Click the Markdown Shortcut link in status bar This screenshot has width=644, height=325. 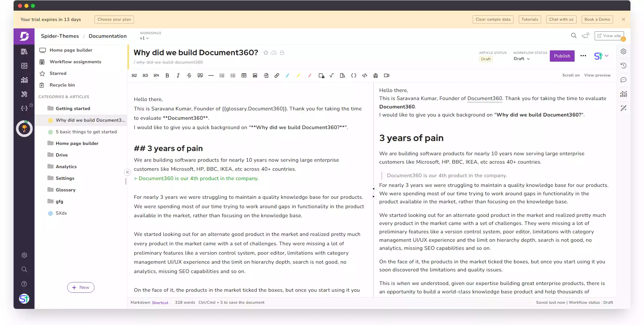point(160,302)
